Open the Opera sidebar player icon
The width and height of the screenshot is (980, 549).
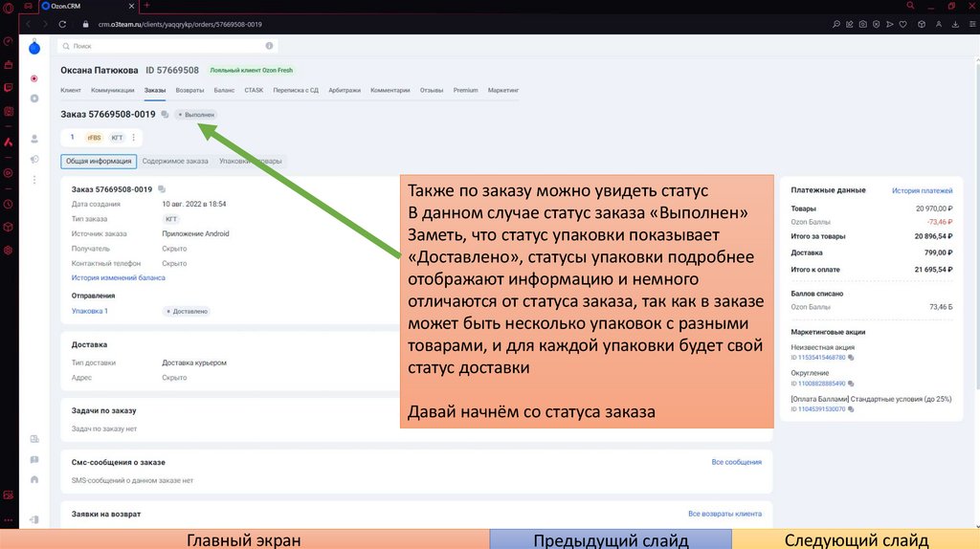9,173
